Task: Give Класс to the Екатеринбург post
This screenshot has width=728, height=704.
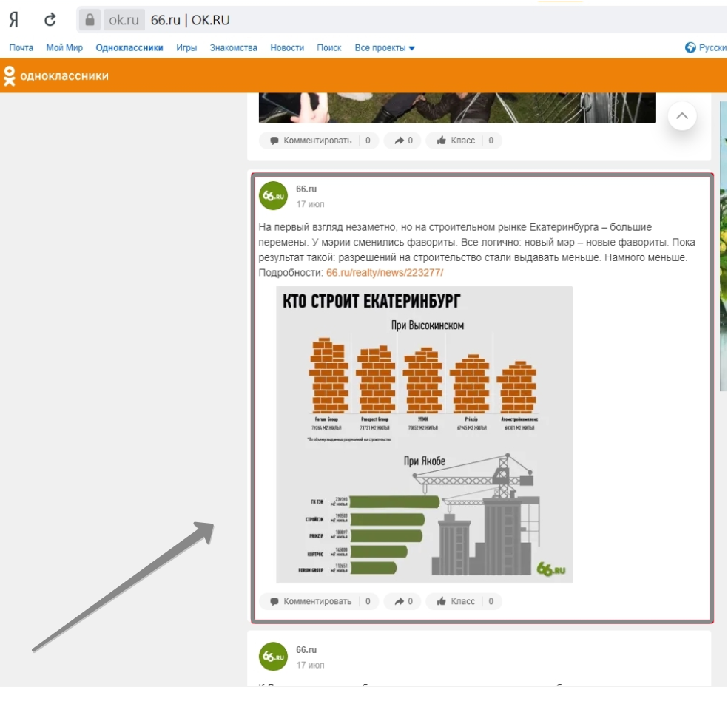Action: [x=464, y=601]
